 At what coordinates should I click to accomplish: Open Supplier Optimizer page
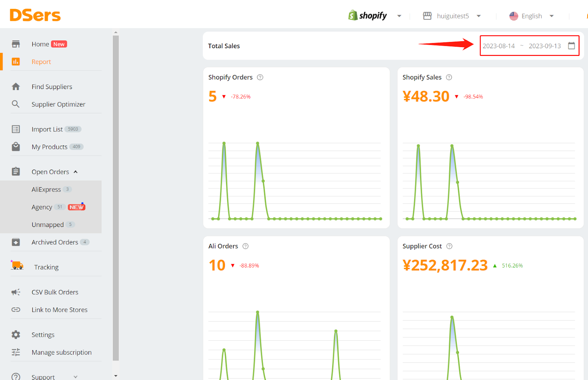point(58,104)
